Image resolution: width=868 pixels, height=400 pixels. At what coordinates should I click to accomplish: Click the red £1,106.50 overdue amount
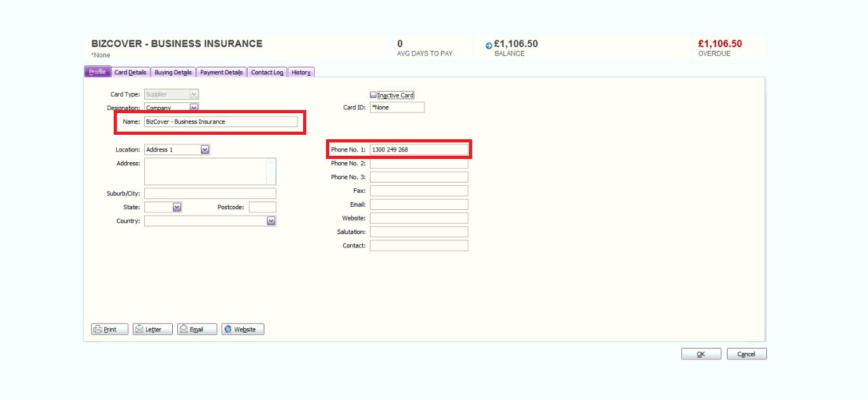pyautogui.click(x=720, y=44)
